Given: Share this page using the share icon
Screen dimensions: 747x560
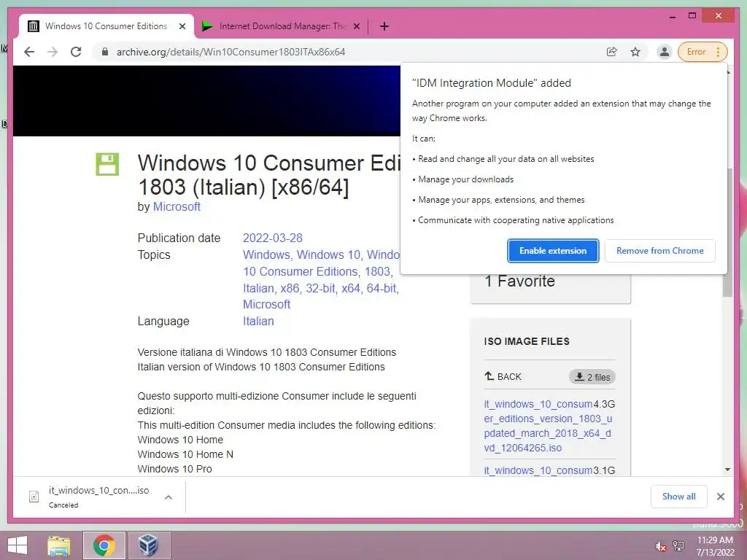Looking at the screenshot, I should tap(612, 52).
